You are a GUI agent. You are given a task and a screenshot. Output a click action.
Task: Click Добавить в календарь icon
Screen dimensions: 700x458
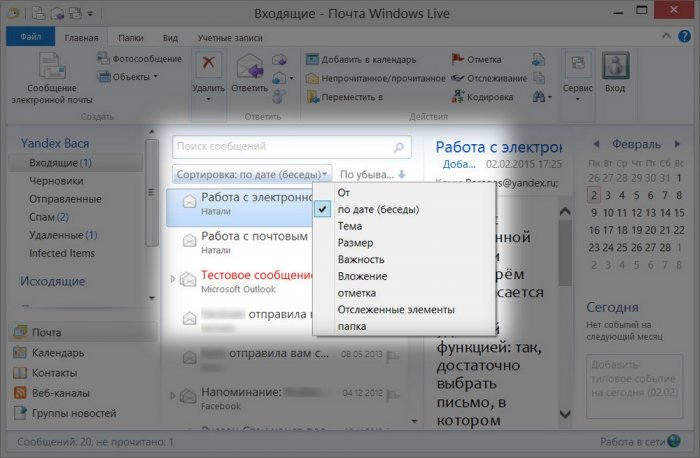(x=312, y=59)
